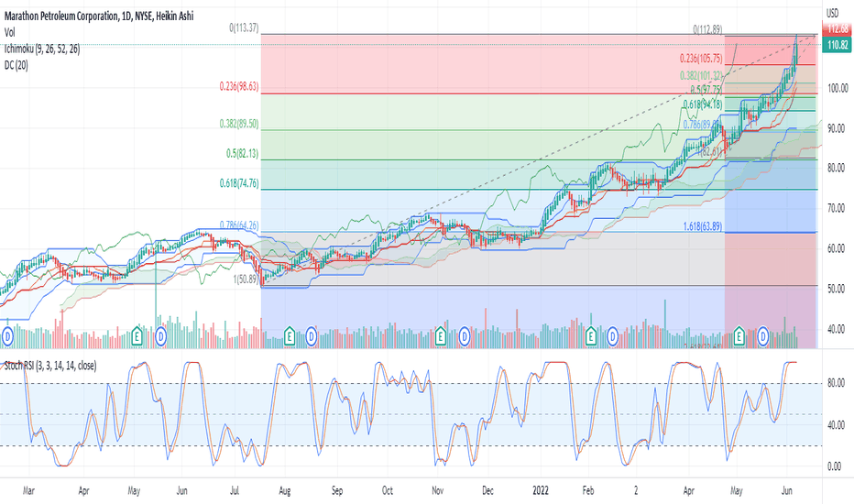The height and width of the screenshot is (504, 854).
Task: Click the 0(113.37) Fibonacci level label
Action: pos(244,27)
